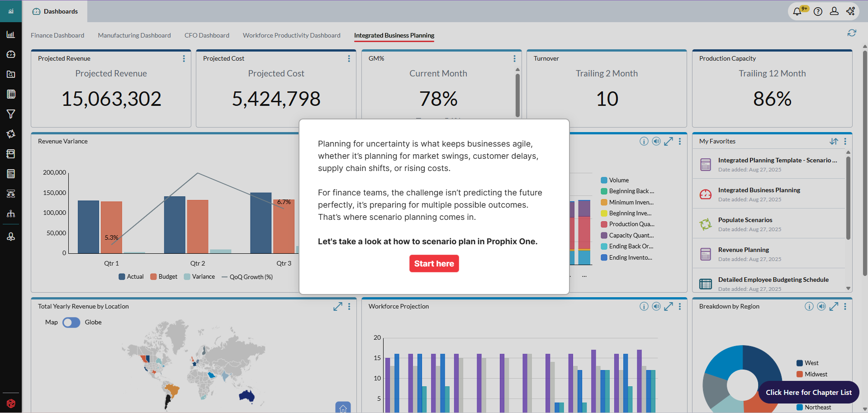
Task: Click the refresh dashboard icon
Action: click(852, 33)
